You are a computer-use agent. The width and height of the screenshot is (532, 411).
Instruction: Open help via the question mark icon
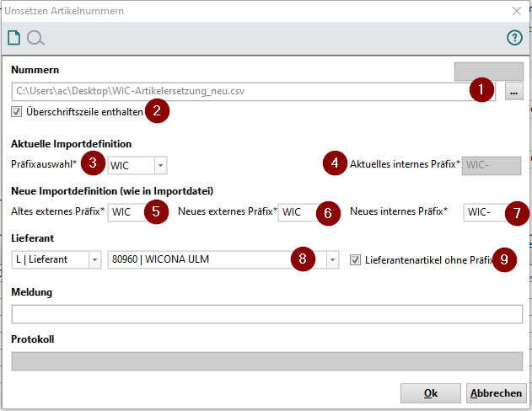tap(514, 38)
